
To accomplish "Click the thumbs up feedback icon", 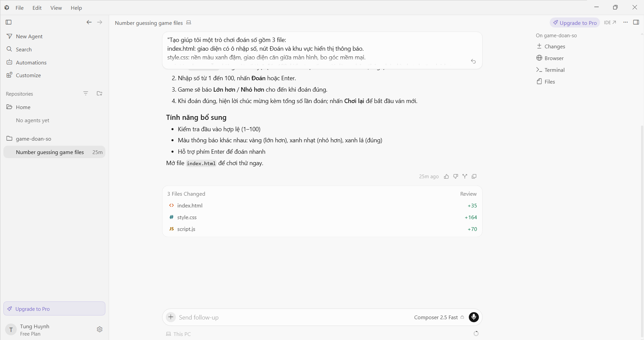I will pyautogui.click(x=446, y=177).
